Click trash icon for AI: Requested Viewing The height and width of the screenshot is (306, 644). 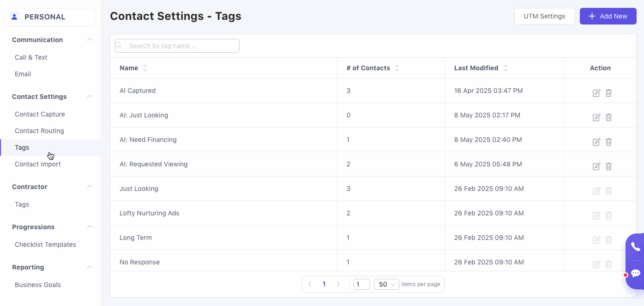point(608,166)
